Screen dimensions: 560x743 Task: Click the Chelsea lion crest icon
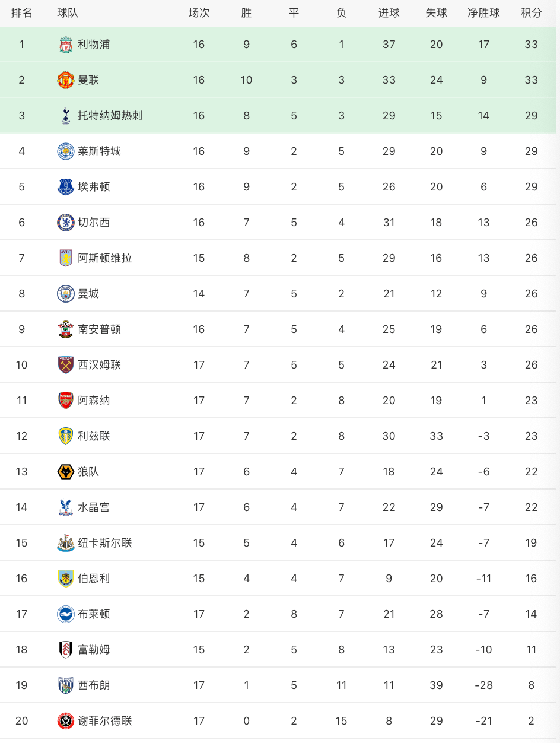click(x=65, y=223)
